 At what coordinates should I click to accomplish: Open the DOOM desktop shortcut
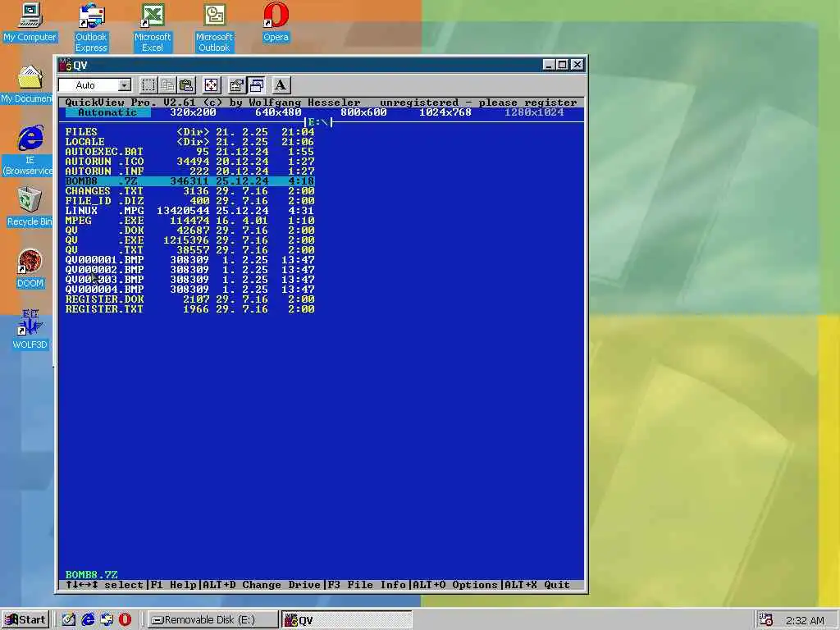click(x=30, y=269)
